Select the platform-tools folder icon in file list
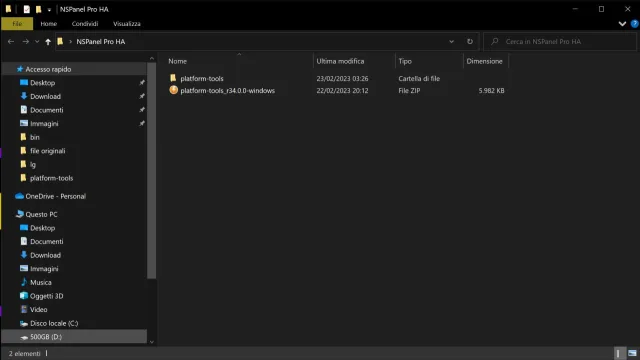Image resolution: width=640 pixels, height=360 pixels. click(173, 78)
